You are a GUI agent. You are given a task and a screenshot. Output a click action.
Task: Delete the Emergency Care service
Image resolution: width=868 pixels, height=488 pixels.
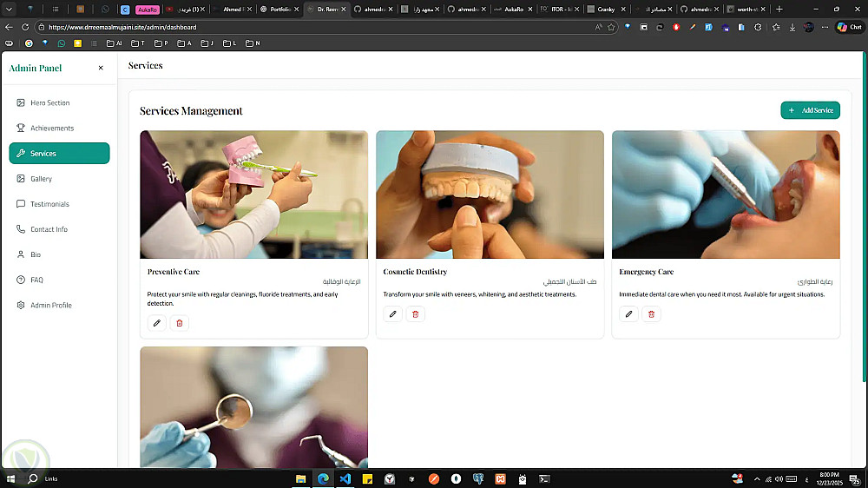(651, 314)
